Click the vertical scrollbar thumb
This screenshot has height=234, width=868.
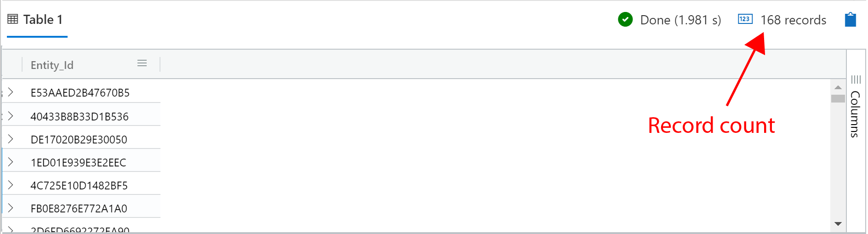pyautogui.click(x=838, y=98)
